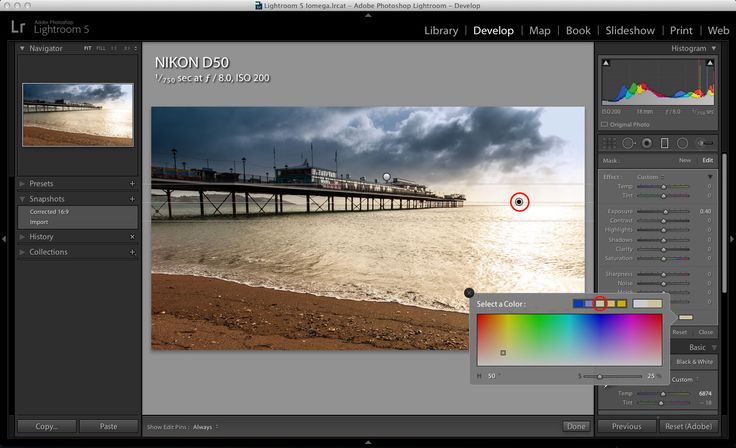Expand the History panel
The image size is (736, 448).
click(x=22, y=237)
